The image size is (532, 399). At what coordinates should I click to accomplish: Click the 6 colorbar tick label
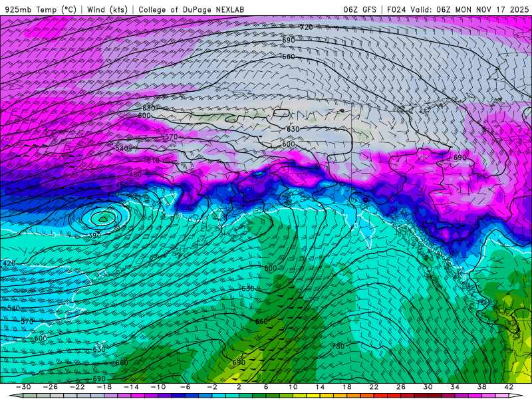pyautogui.click(x=266, y=387)
